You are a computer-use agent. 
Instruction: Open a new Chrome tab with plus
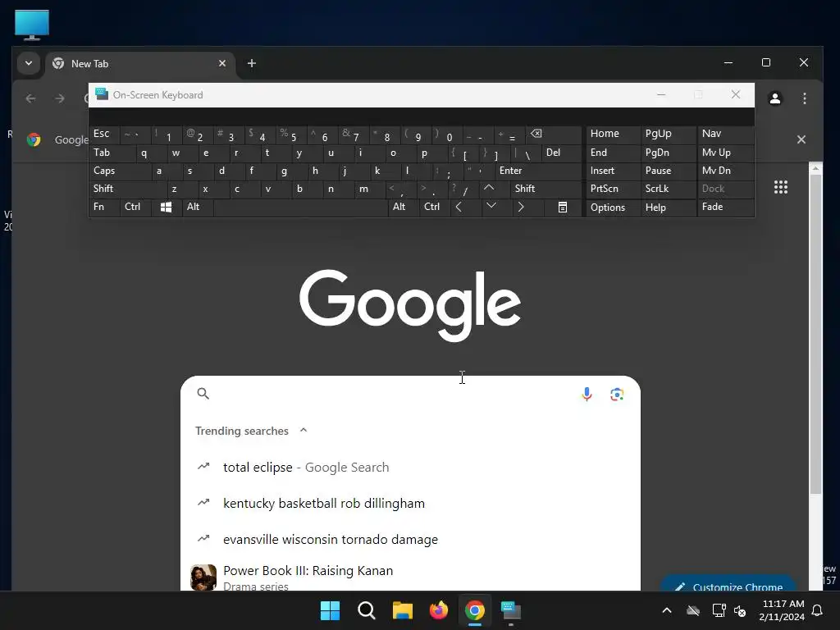pyautogui.click(x=251, y=63)
